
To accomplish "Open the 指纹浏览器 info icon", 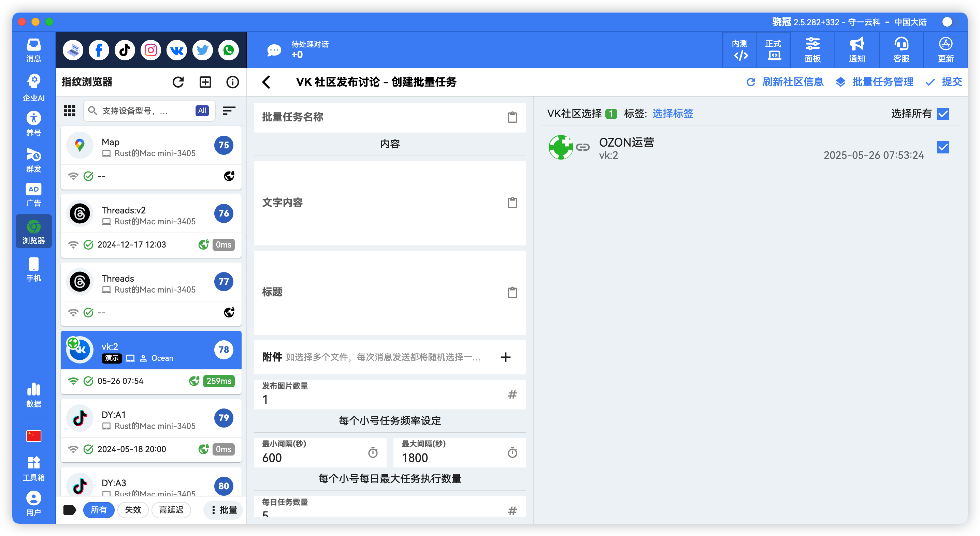I will 232,82.
